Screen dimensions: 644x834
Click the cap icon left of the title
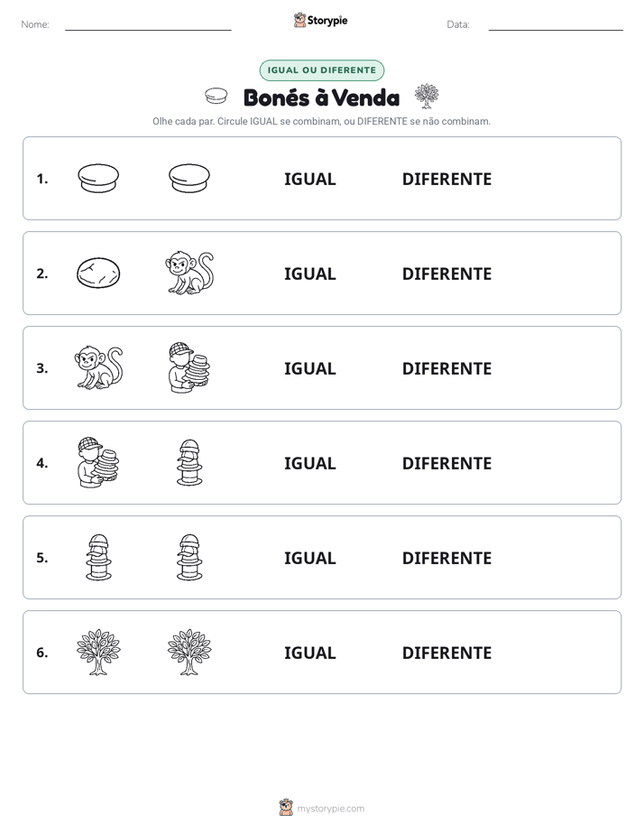(x=216, y=97)
